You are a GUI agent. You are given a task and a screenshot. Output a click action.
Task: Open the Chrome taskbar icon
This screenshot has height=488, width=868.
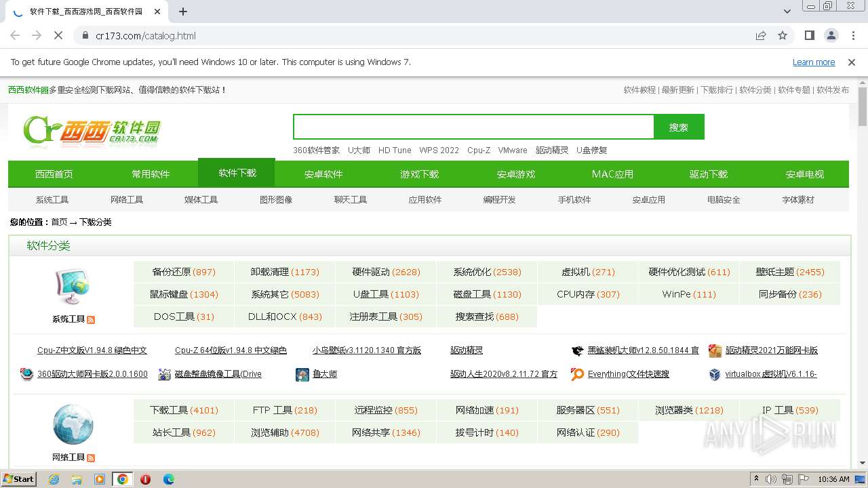pos(122,479)
